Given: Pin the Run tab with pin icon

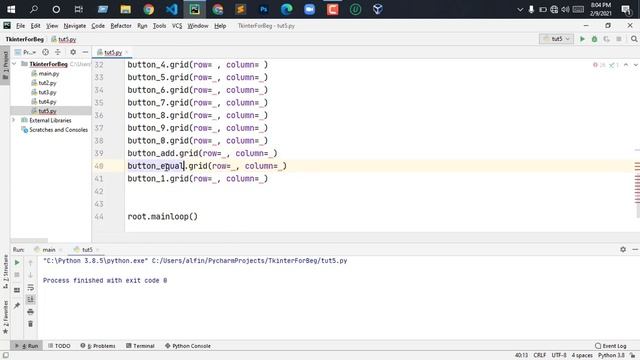Looking at the screenshot, I should (17, 305).
